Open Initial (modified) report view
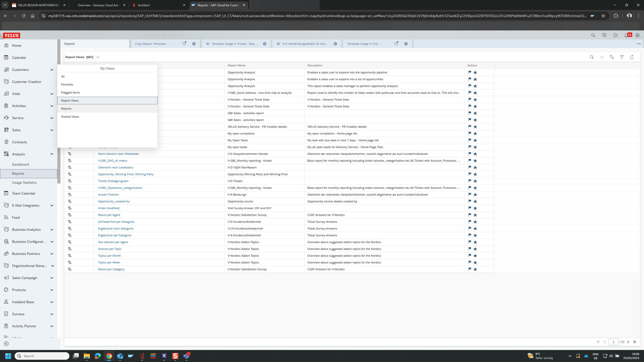644x362 pixels. 109,208
